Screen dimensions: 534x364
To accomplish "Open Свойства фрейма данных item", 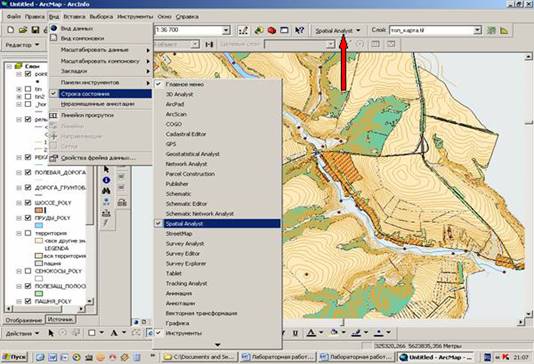I will point(100,158).
